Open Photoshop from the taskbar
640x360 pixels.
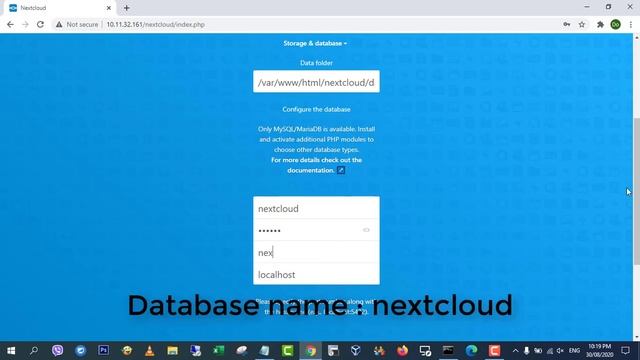pos(104,350)
